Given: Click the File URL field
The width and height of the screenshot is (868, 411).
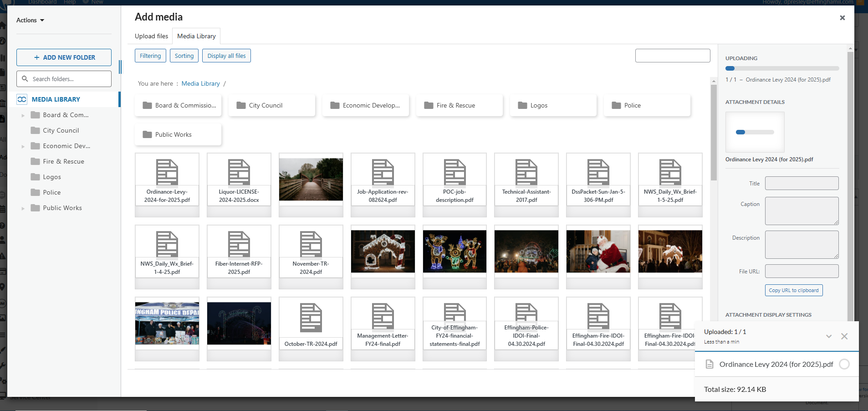Looking at the screenshot, I should point(802,271).
